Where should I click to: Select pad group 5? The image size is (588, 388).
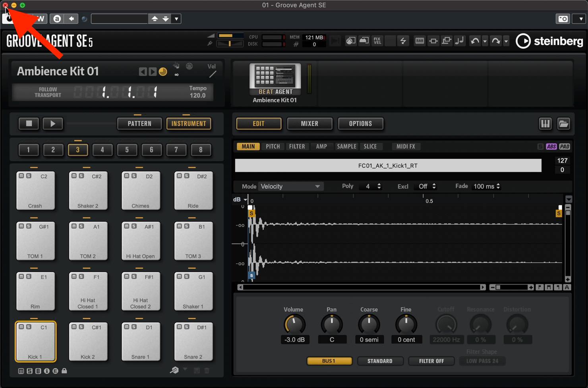click(127, 150)
